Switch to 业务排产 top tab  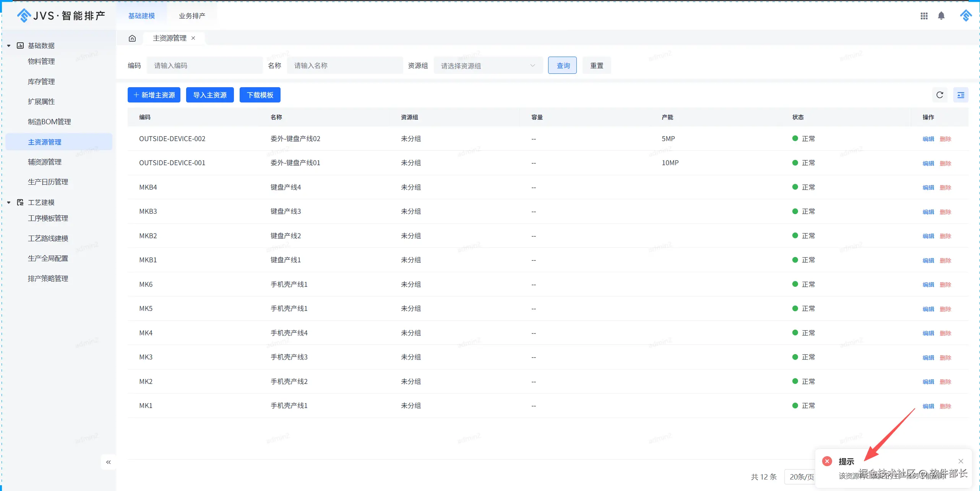coord(192,16)
